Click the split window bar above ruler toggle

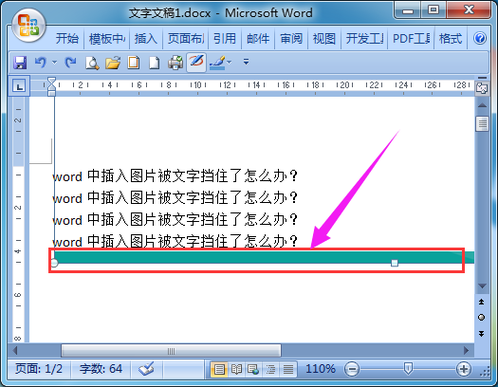(482, 78)
